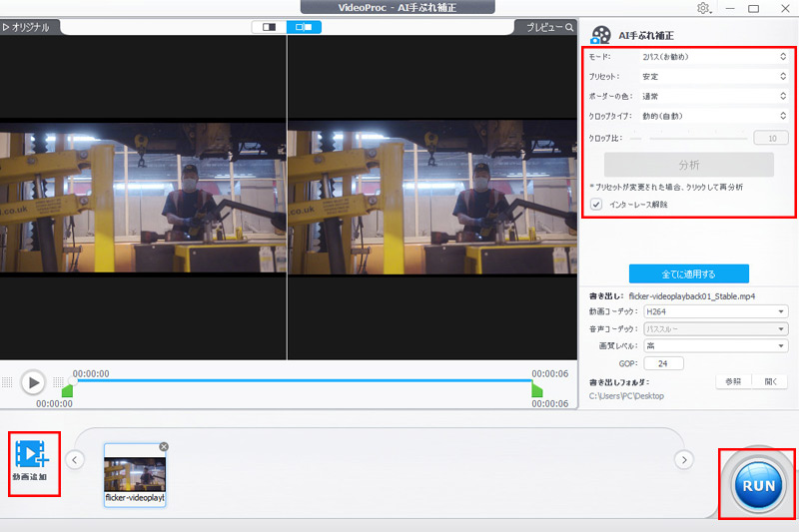Click the クロップ比 slider

[x=689, y=139]
